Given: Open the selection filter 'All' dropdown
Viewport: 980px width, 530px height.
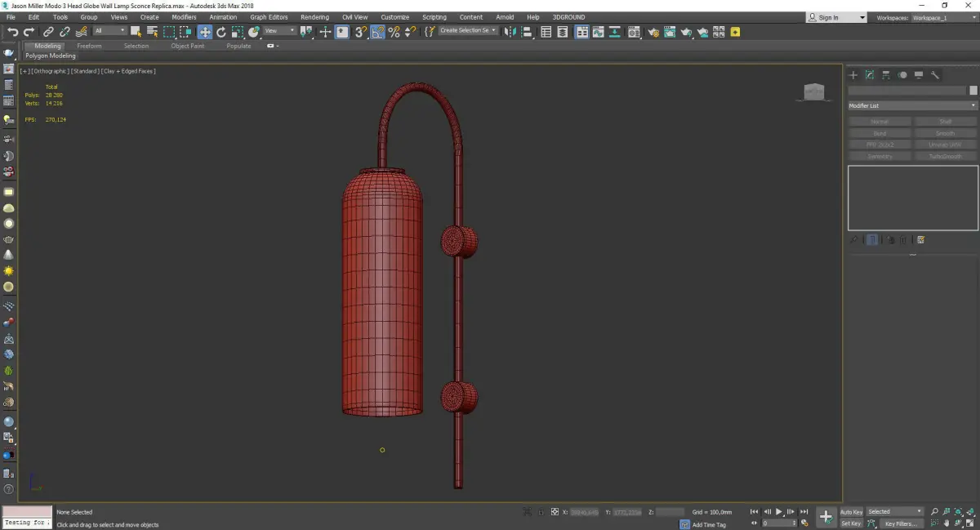Looking at the screenshot, I should coord(109,31).
